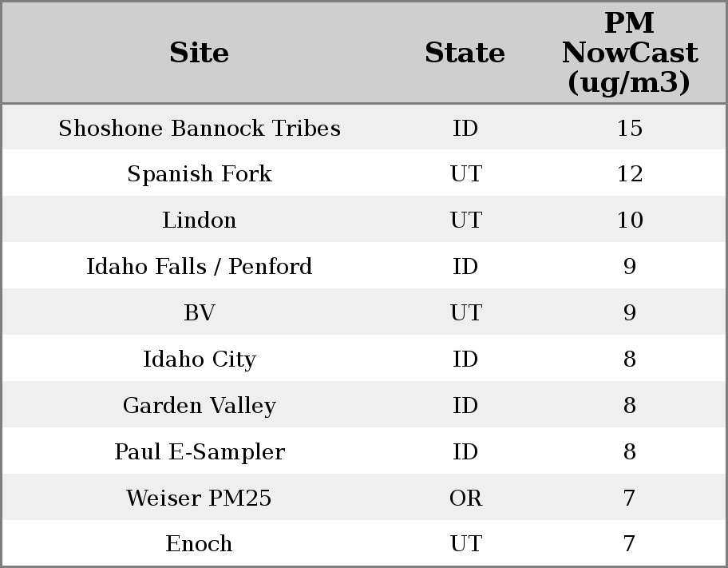Click the ID state for Shoshone Bannock Tribes
This screenshot has width=728, height=568.
pos(465,128)
